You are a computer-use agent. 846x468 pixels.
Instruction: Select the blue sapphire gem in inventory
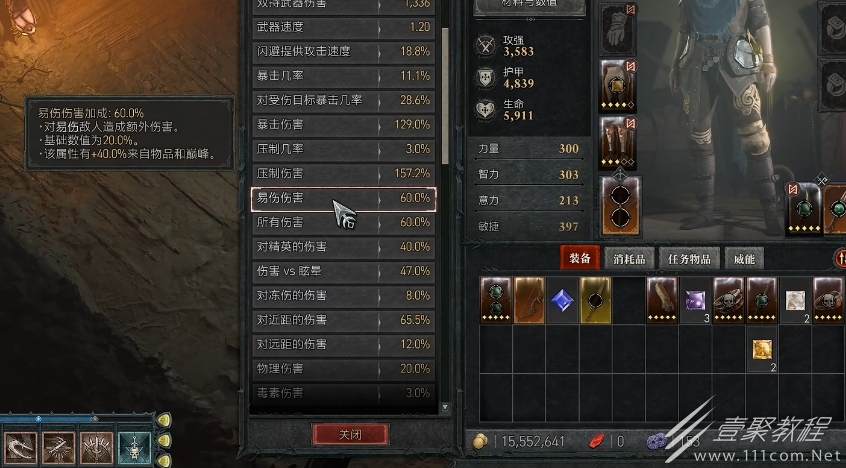click(562, 300)
